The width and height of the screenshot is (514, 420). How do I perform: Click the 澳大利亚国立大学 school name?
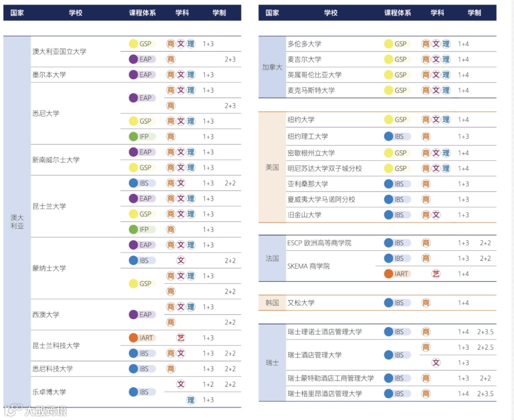pyautogui.click(x=59, y=51)
